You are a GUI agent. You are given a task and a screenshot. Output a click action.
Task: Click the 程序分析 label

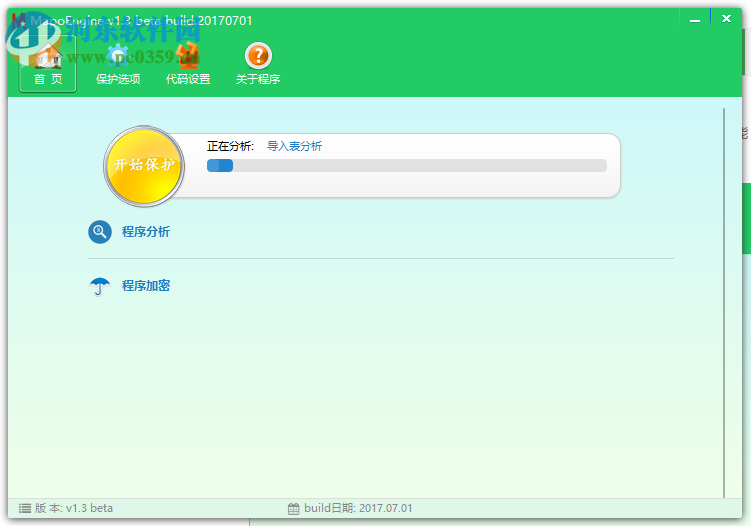pos(146,232)
